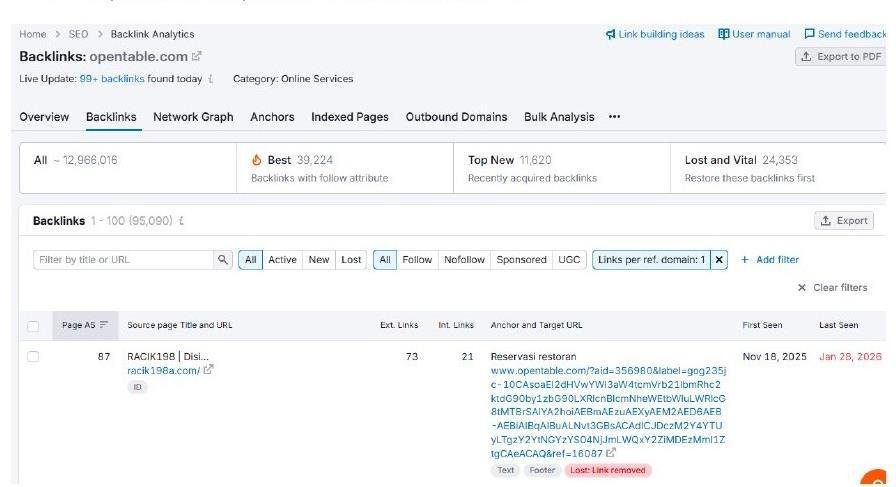Switch to the Bulk Analysis tab
896x487 pixels.
tap(559, 117)
